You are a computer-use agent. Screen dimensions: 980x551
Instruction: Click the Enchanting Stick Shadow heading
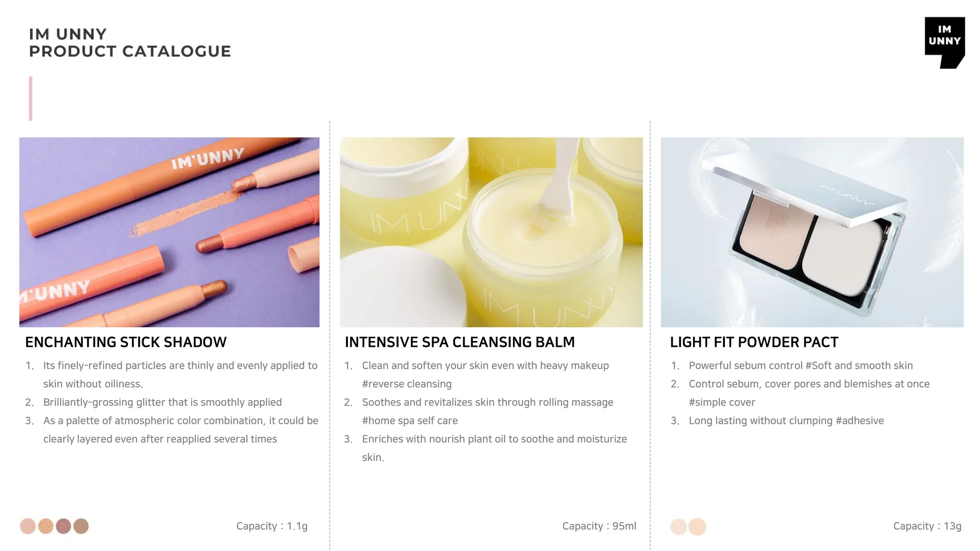(126, 342)
